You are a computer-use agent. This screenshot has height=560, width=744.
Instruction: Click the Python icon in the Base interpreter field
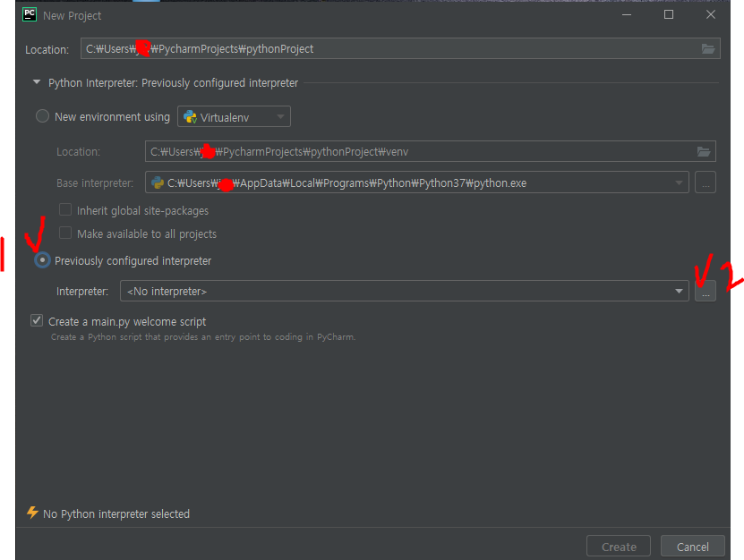pyautogui.click(x=157, y=182)
